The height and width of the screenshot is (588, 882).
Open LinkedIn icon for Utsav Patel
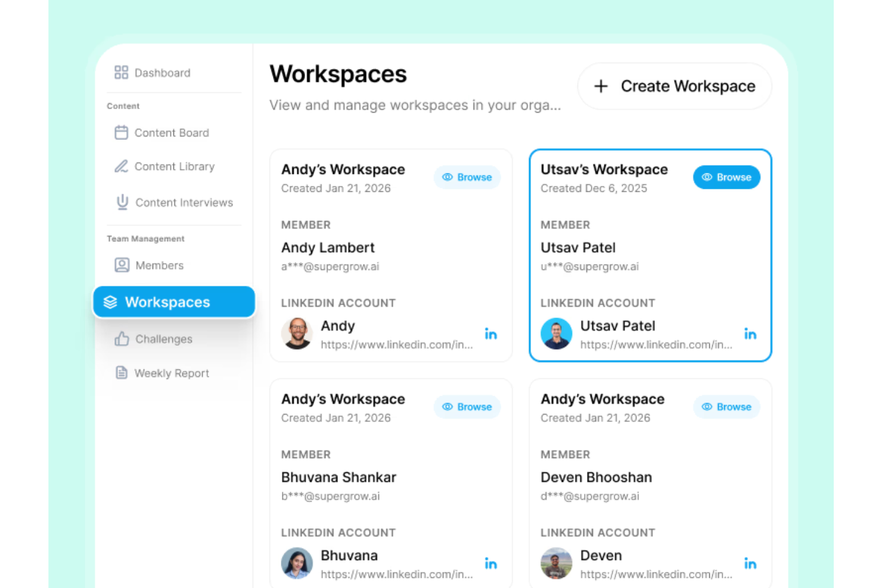click(x=750, y=334)
